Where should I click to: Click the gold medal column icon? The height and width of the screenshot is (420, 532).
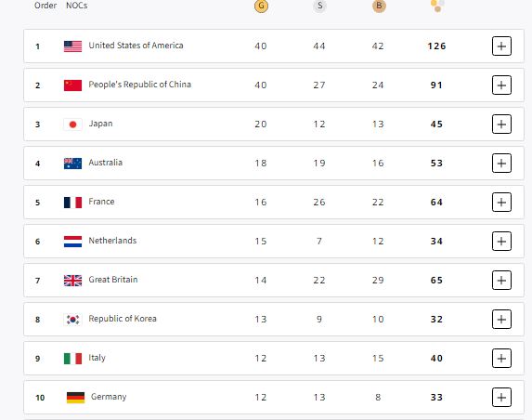coord(261,6)
